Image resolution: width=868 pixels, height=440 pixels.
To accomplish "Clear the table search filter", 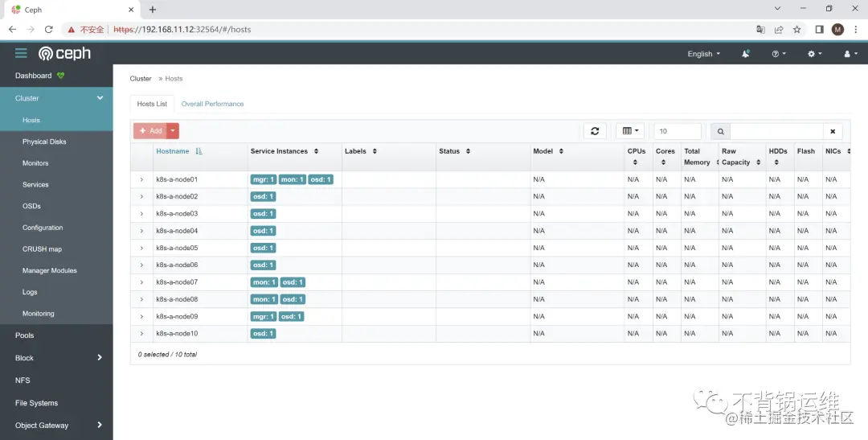I will (x=833, y=131).
